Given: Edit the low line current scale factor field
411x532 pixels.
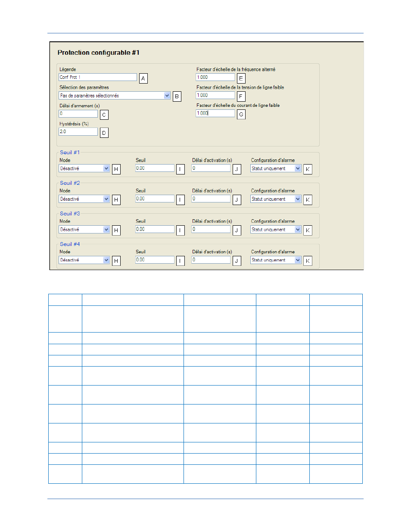Looking at the screenshot, I should click(215, 113).
